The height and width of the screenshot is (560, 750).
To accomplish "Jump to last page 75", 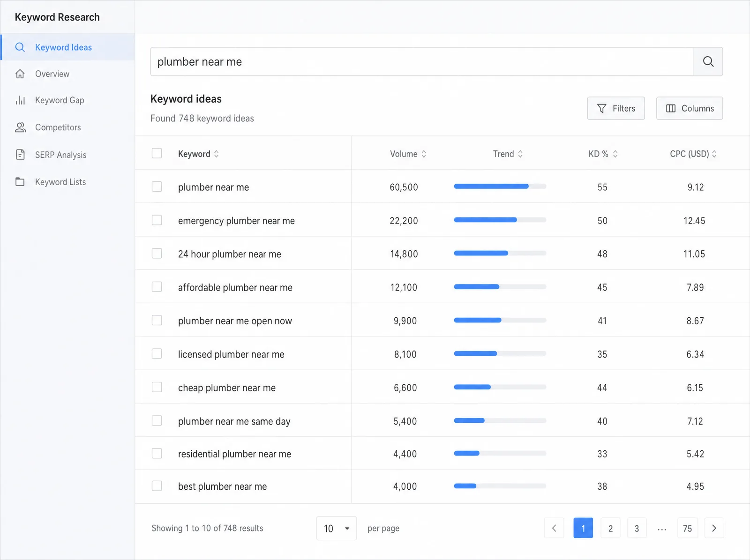I will [x=688, y=528].
